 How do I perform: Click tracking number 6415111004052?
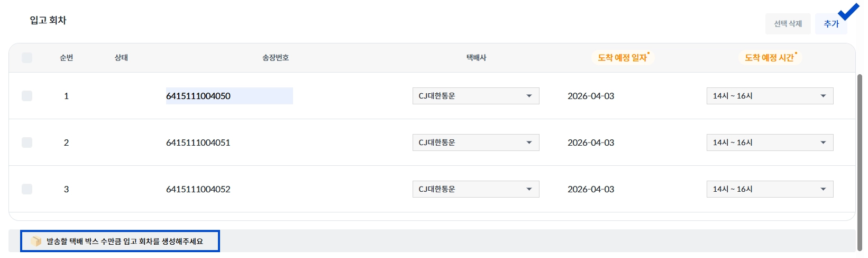click(x=198, y=189)
